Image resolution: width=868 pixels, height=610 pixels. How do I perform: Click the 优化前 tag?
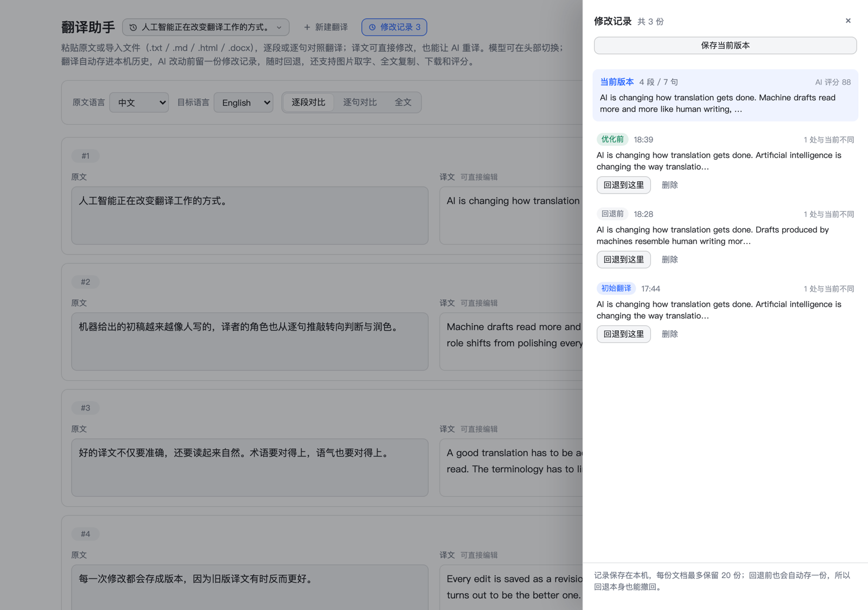point(612,139)
